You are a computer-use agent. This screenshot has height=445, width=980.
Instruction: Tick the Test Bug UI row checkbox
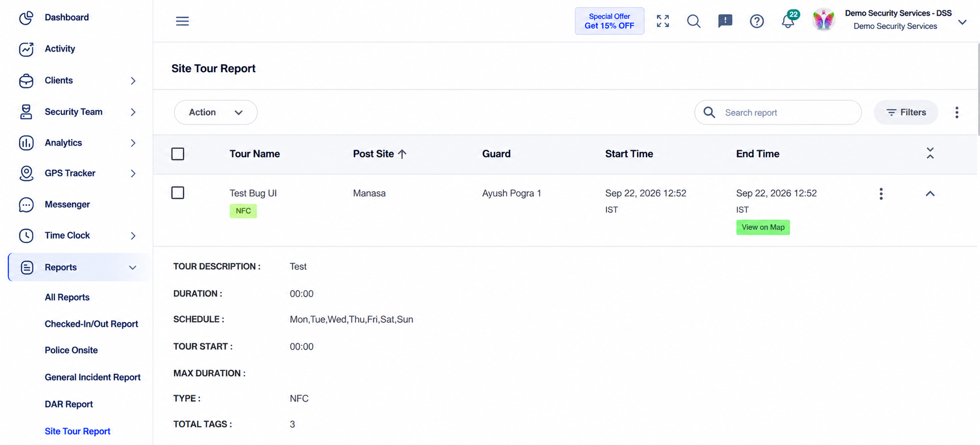178,193
